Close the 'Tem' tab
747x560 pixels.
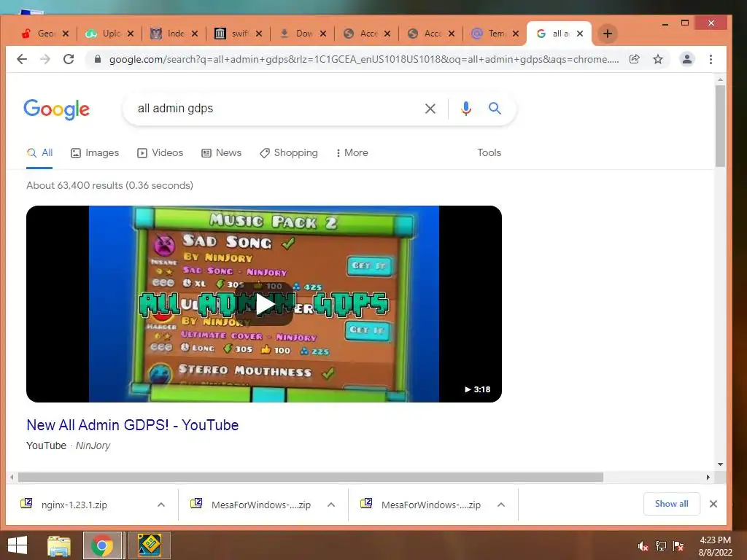(x=516, y=34)
